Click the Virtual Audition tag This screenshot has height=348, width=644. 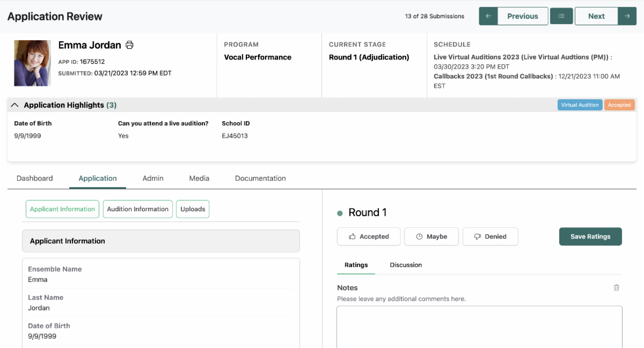[x=580, y=105]
